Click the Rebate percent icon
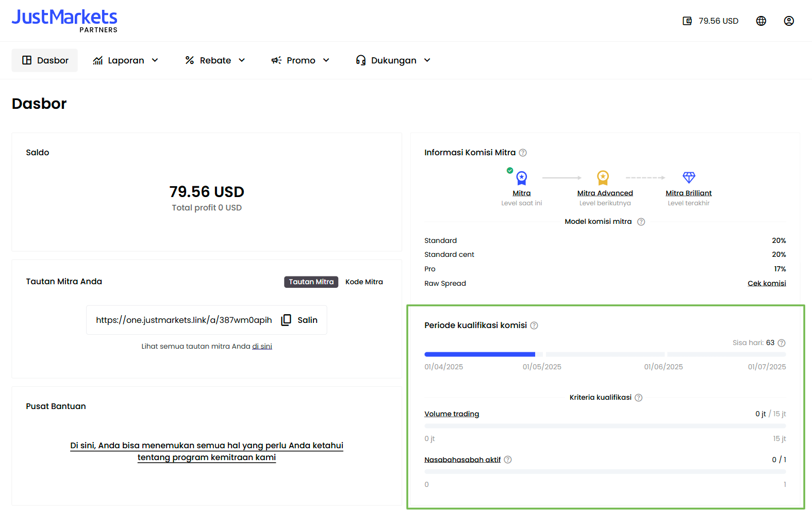The width and height of the screenshot is (812, 522). [190, 60]
